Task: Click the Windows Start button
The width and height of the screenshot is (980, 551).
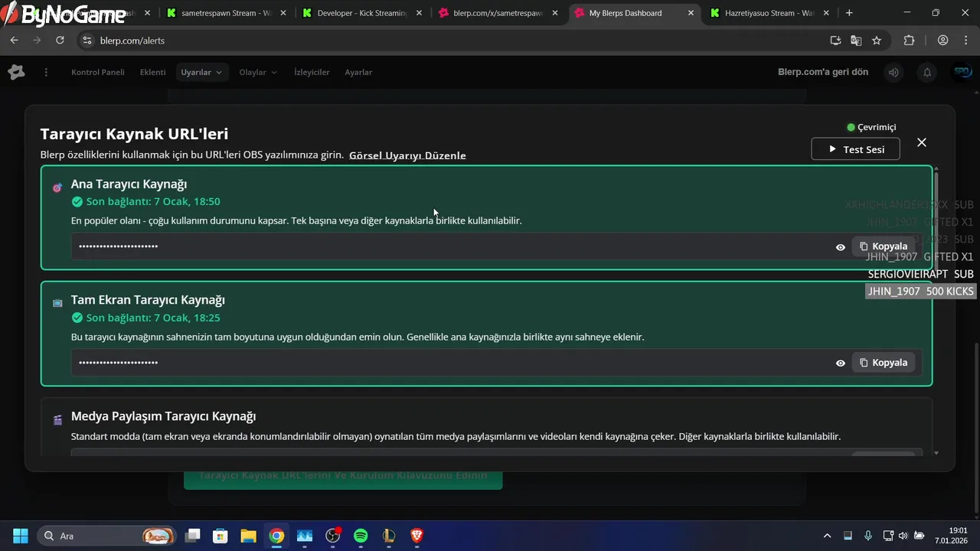Action: [x=21, y=536]
